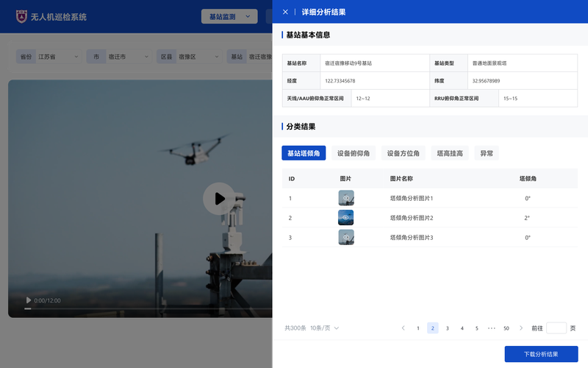
Task: Click the video progress bar
Action: tap(148, 308)
